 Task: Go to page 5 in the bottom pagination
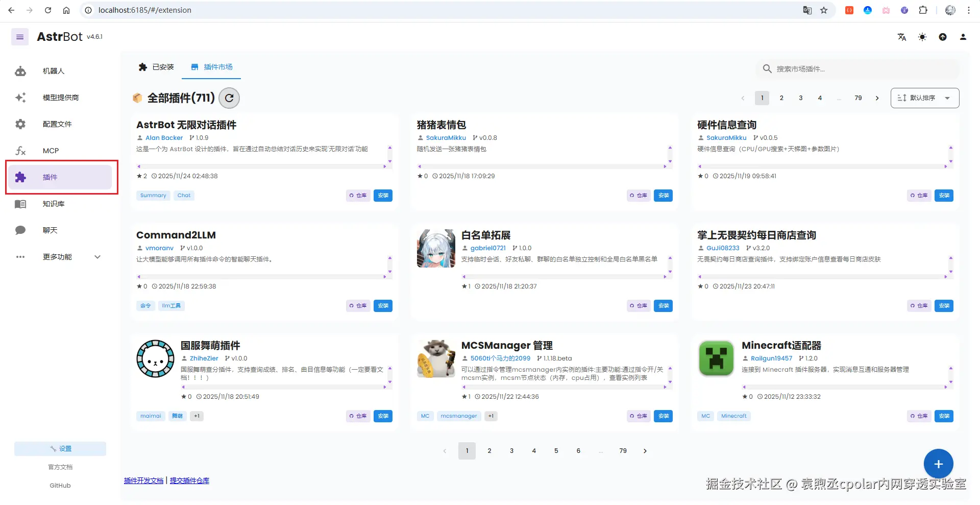pos(556,451)
